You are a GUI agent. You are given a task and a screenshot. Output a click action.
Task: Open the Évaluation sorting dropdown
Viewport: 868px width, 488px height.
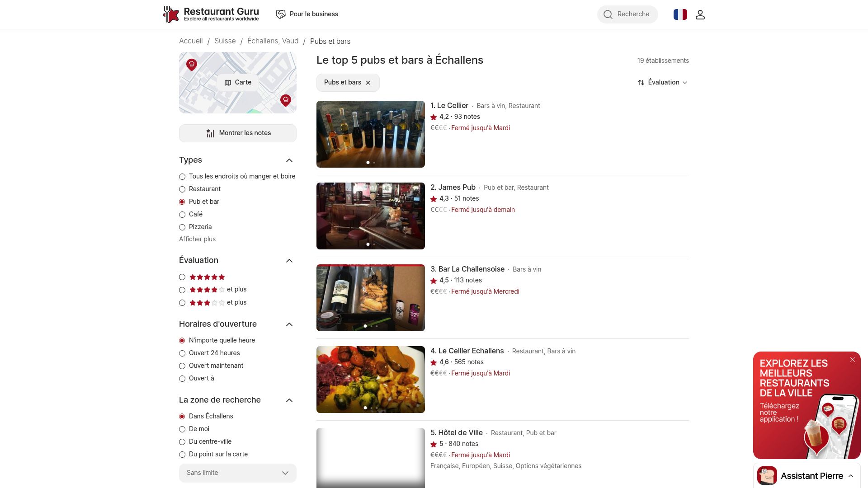point(664,82)
